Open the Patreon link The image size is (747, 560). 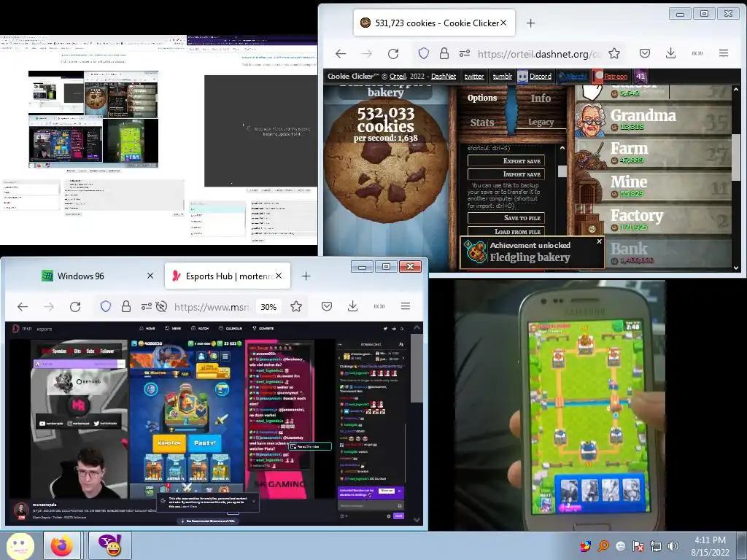point(615,76)
